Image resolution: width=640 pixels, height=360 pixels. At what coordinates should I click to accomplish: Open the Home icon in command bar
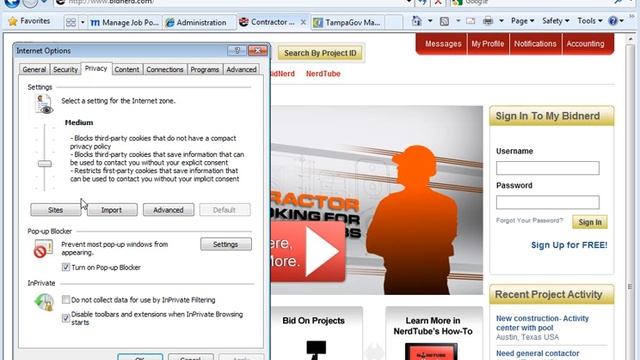[416, 21]
